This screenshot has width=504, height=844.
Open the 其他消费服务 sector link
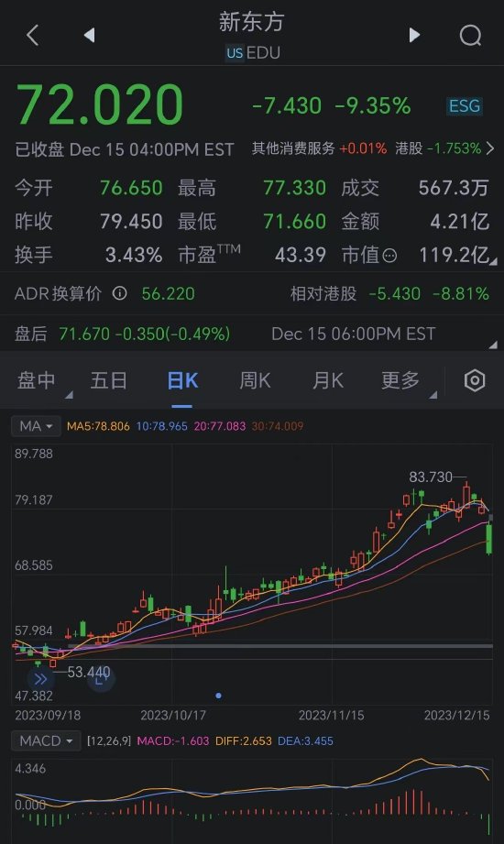293,148
